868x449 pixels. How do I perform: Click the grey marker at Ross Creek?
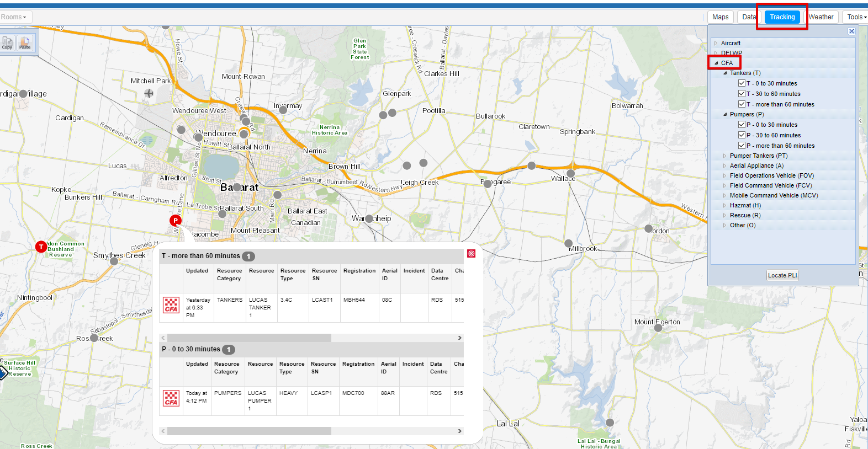94,338
